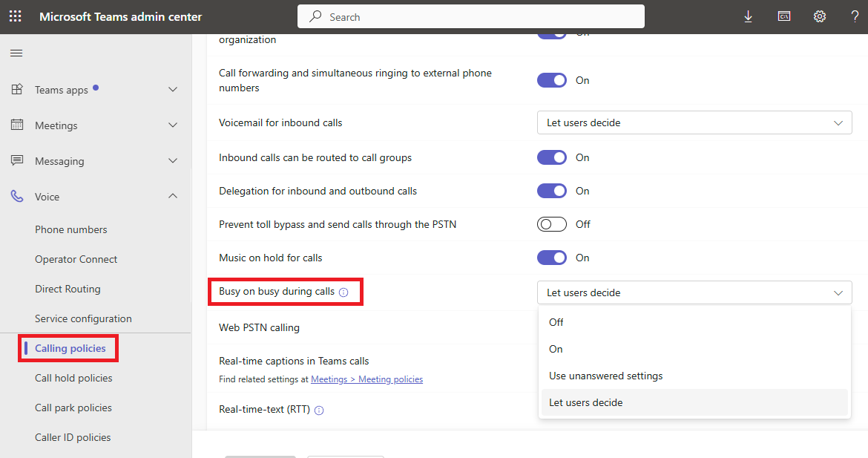This screenshot has width=868, height=458.
Task: Click the Voice phone icon in the sidebar
Action: coord(17,196)
